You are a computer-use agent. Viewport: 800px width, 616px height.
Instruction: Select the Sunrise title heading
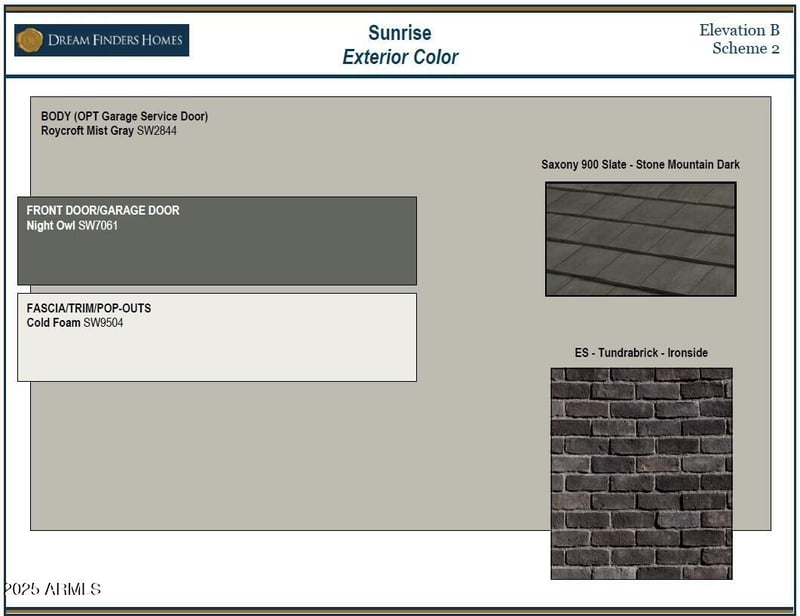click(x=399, y=33)
